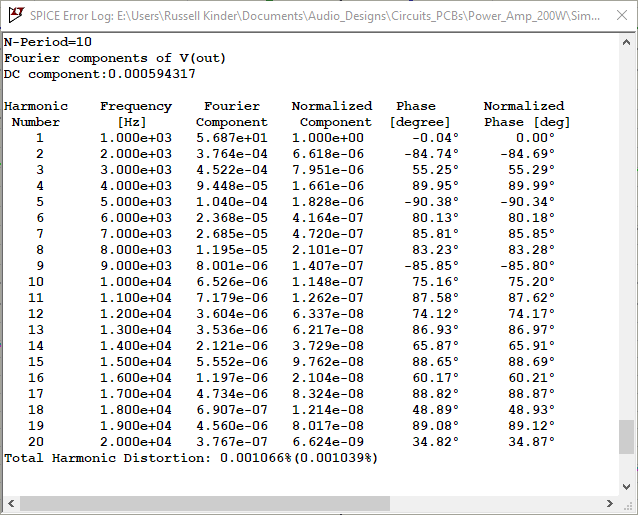Screen dimensions: 638x515
Task: Click phase value -85.85°
Action: [x=431, y=266]
